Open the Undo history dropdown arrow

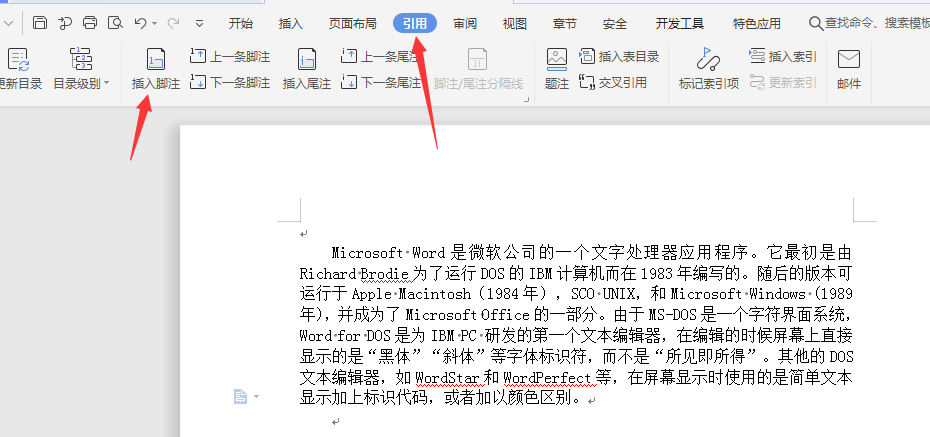coord(155,24)
